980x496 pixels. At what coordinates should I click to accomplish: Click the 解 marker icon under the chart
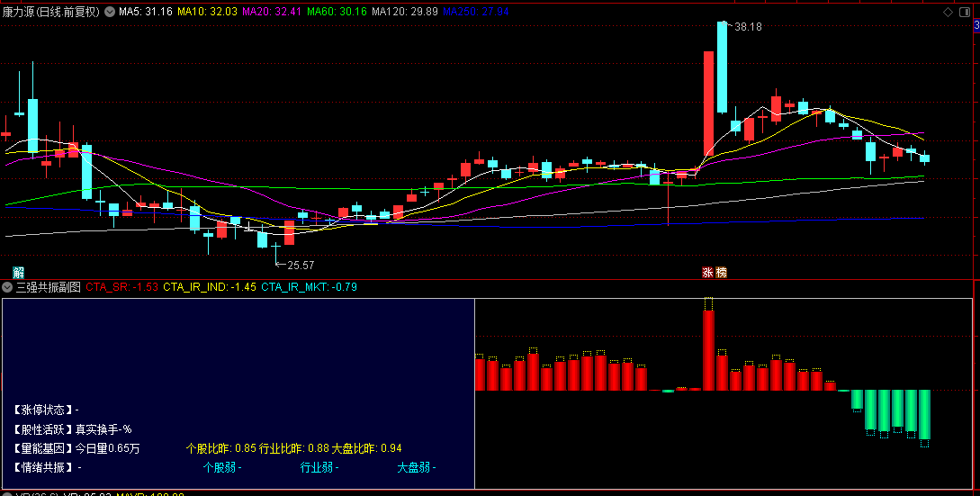pos(18,272)
